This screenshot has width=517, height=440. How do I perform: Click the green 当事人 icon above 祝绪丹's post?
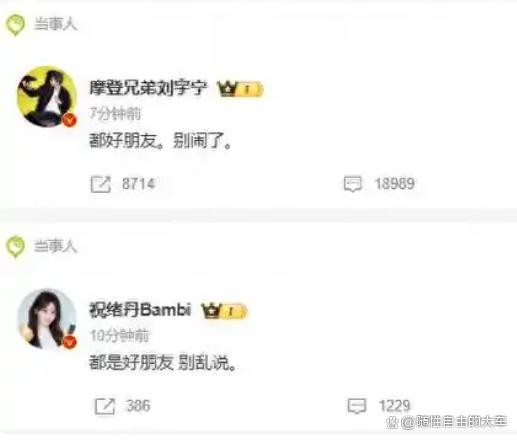pos(15,247)
